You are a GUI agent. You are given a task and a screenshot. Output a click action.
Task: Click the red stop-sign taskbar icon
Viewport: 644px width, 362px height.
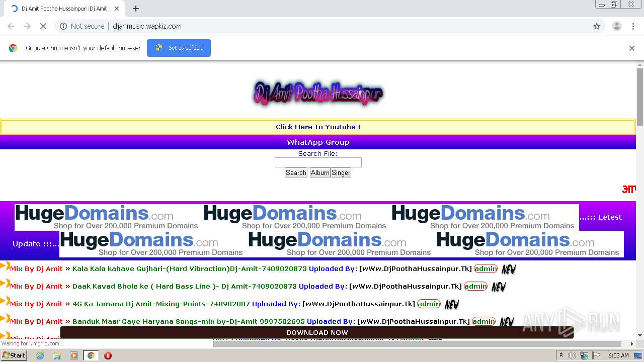click(x=108, y=355)
